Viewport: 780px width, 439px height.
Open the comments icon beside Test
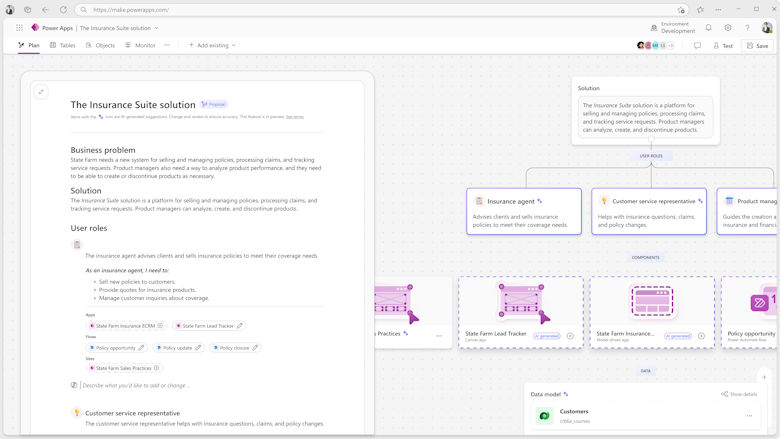697,46
